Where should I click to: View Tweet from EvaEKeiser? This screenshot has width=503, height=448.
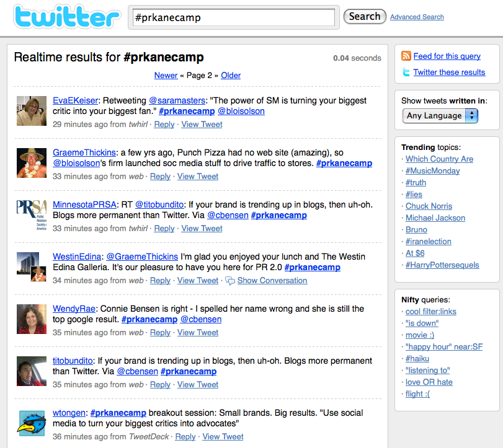coord(202,125)
